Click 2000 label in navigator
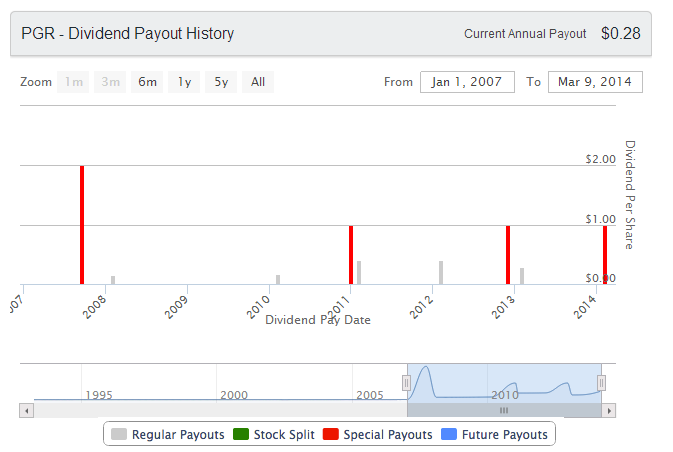This screenshot has height=452, width=673. 234,395
